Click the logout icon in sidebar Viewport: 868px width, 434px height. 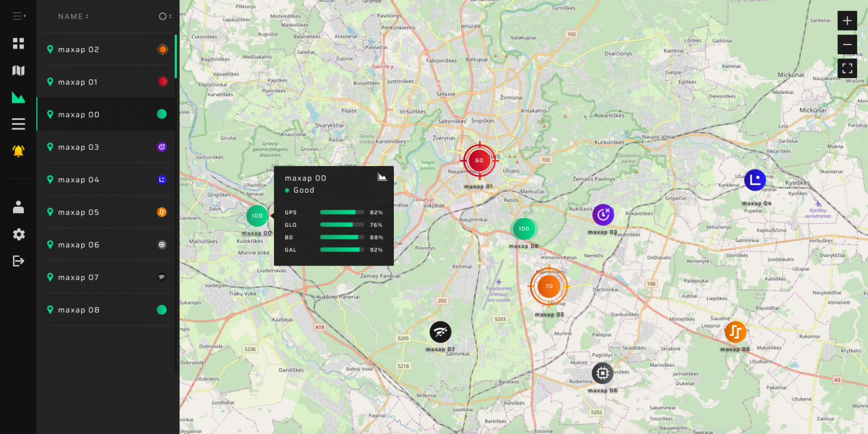tap(19, 261)
